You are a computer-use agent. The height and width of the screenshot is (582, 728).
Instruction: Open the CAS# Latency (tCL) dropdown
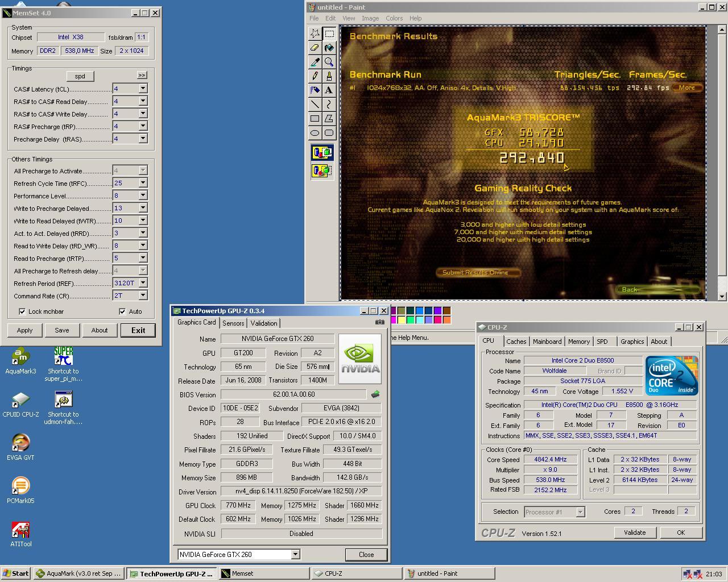(x=143, y=89)
